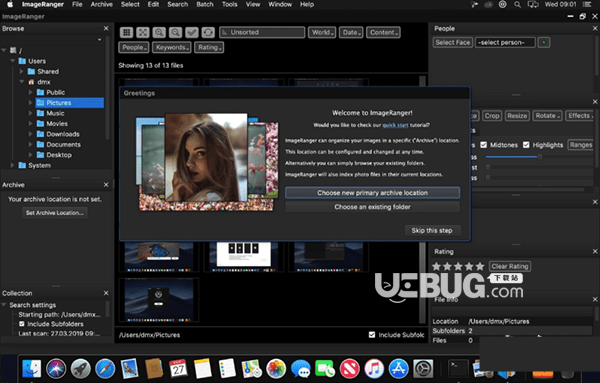Toggle the Midtones checkbox
This screenshot has height=383, width=600.
point(484,145)
